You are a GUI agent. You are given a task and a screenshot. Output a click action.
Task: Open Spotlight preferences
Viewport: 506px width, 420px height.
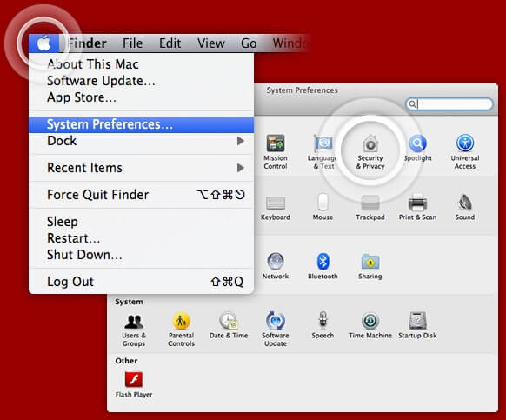coord(417,148)
